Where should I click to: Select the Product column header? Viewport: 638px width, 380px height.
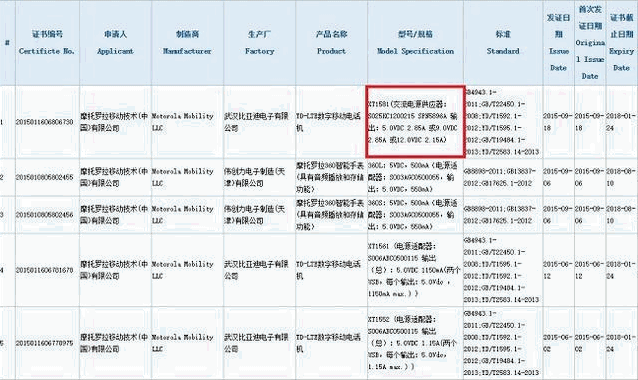[x=331, y=43]
